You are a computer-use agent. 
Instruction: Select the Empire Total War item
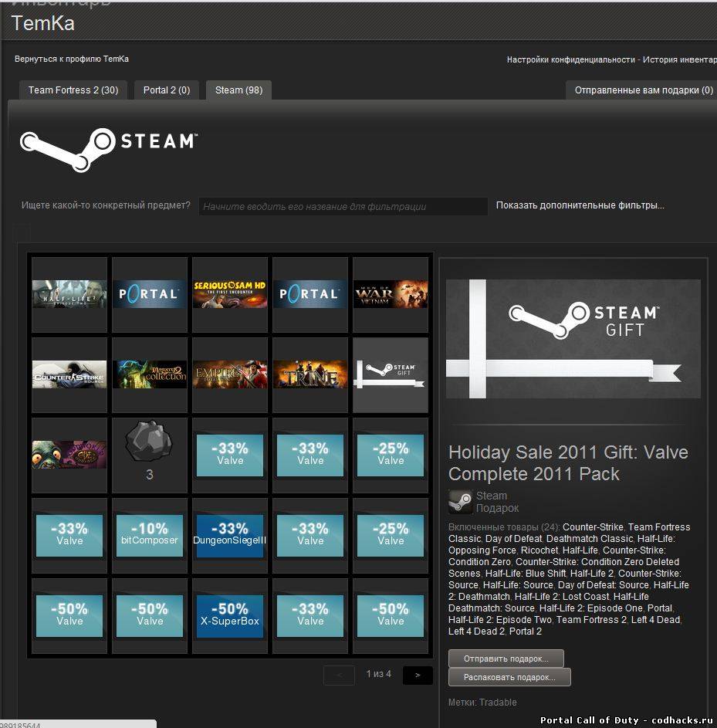coord(230,374)
